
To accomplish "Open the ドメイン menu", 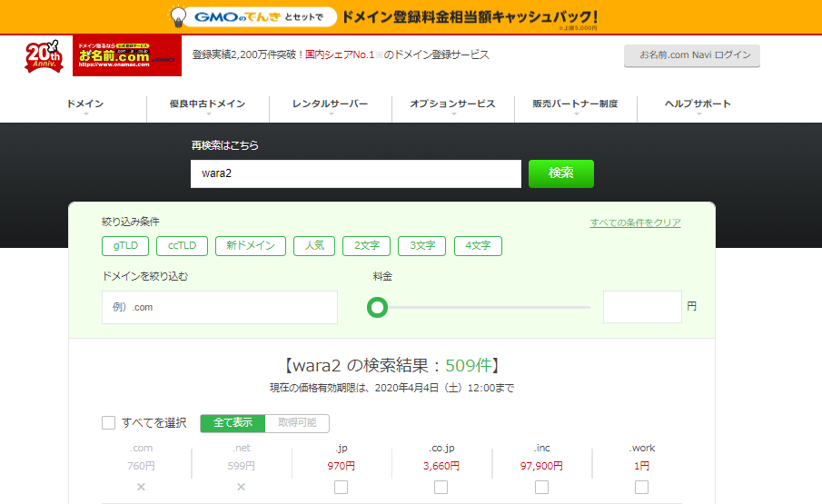I will (85, 104).
